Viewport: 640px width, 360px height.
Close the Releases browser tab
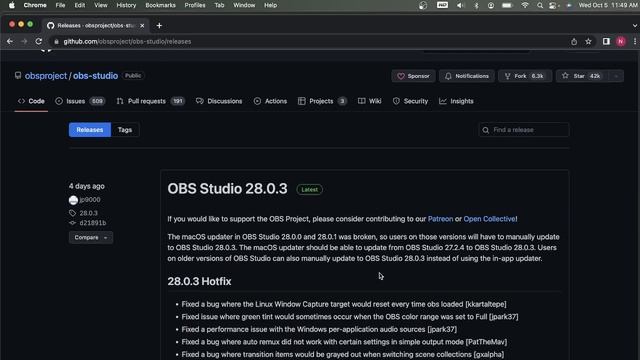(142, 25)
